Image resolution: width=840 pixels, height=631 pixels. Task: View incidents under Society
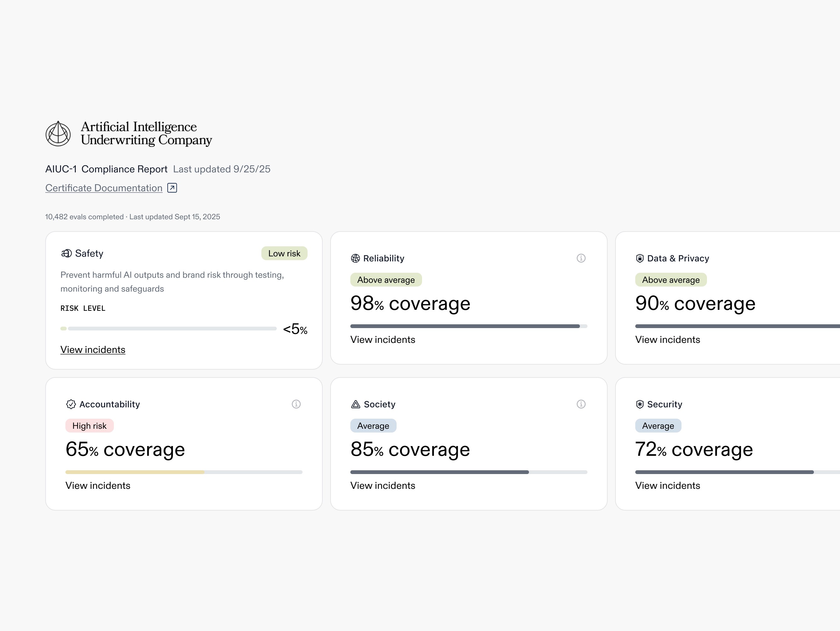pyautogui.click(x=383, y=485)
